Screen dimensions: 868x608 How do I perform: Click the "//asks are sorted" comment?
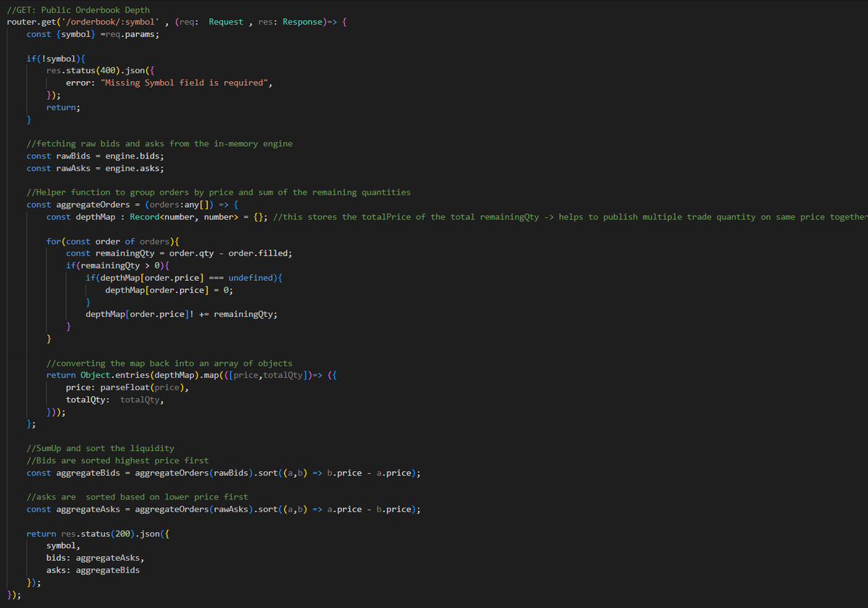tap(137, 497)
